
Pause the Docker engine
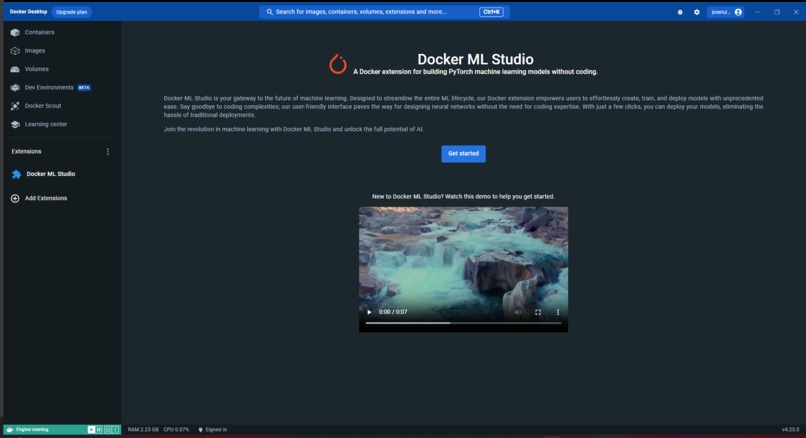[x=99, y=430]
